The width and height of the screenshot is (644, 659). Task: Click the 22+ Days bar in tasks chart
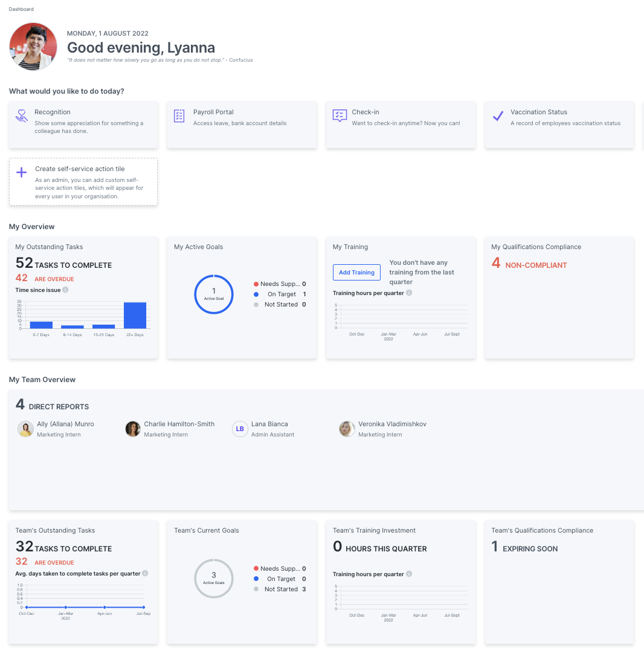pyautogui.click(x=135, y=316)
